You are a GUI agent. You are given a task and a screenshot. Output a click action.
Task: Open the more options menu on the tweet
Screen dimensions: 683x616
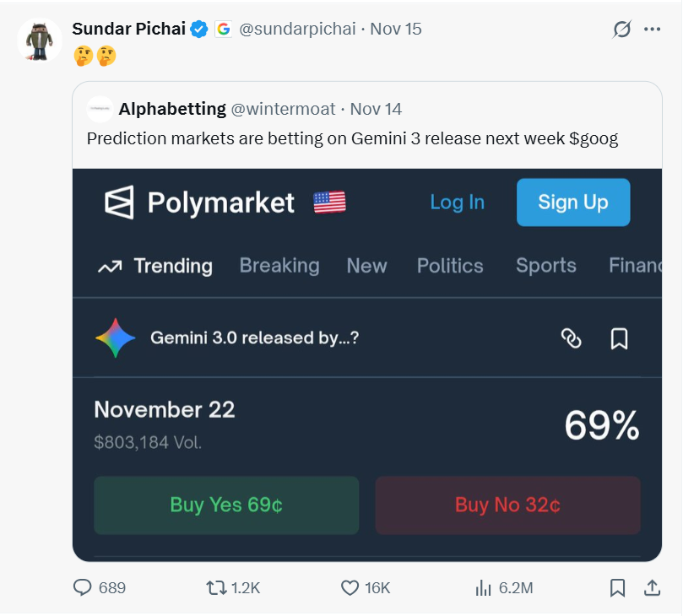tap(653, 28)
